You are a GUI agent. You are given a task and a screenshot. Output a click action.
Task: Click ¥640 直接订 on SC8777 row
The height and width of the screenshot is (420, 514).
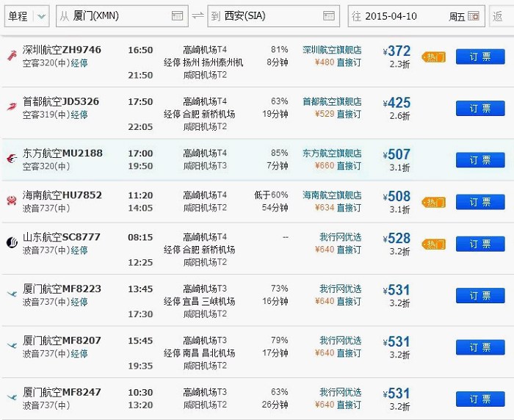(338, 250)
